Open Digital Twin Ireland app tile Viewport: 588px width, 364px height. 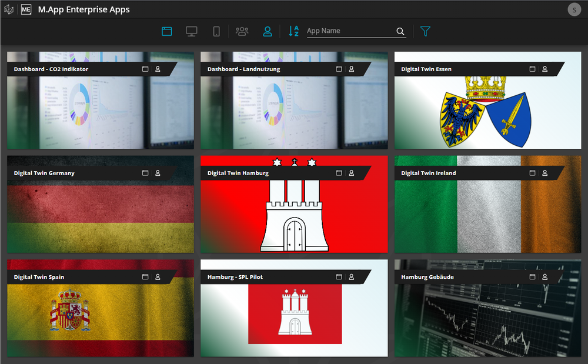tap(487, 204)
